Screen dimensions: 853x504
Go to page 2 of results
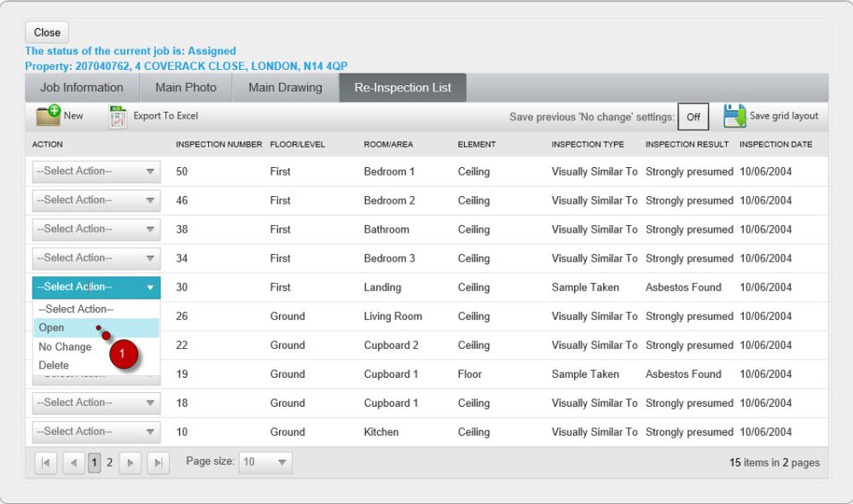tap(109, 463)
